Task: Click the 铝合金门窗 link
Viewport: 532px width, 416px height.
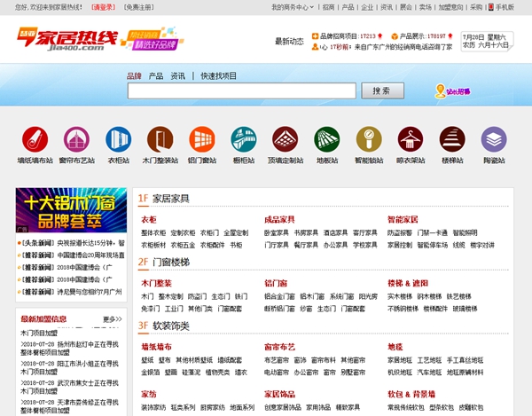Action: 279,296
